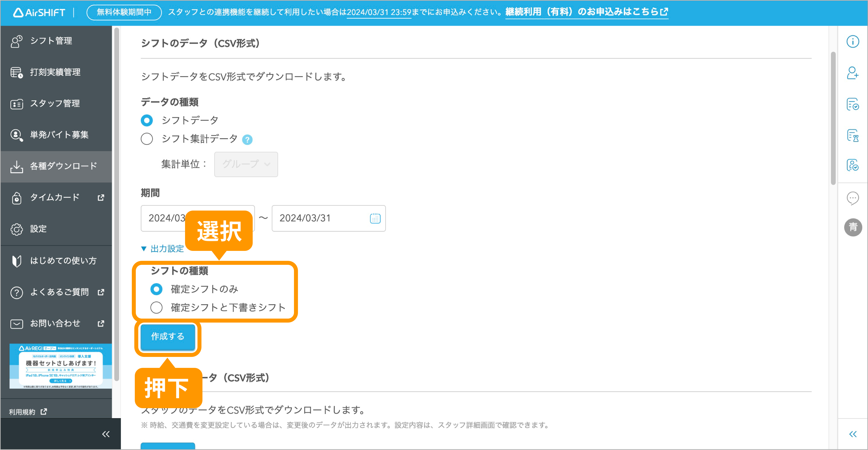The height and width of the screenshot is (450, 868).
Task: Open 単発バイト募集 in the sidebar
Action: 56,135
